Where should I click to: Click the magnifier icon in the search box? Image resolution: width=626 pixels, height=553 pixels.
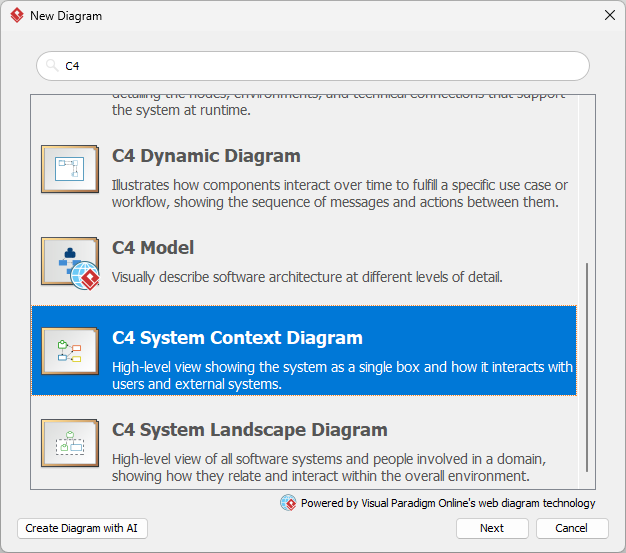(52, 66)
